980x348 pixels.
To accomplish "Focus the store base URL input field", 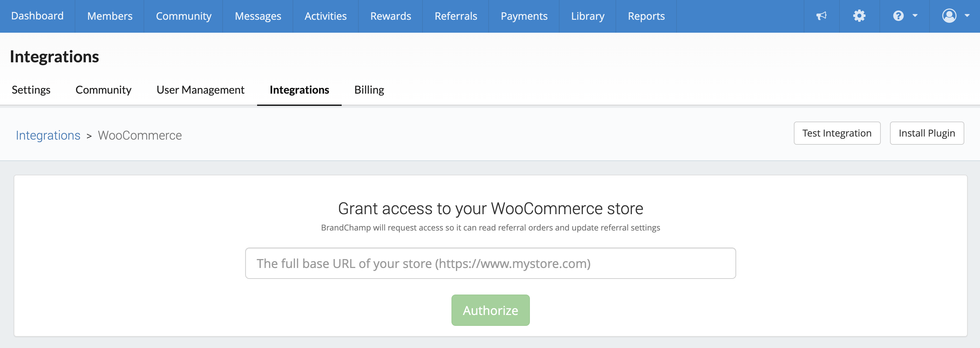I will coord(490,263).
